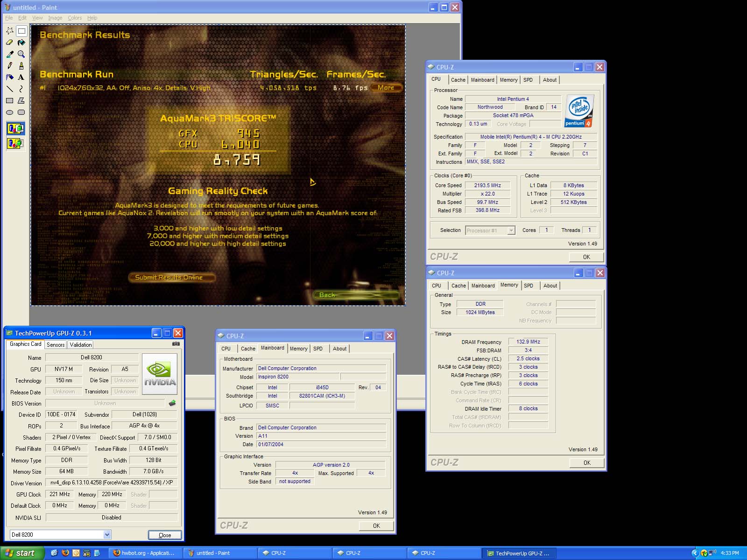Click the Driver Version field in GPU-Z

point(112,483)
